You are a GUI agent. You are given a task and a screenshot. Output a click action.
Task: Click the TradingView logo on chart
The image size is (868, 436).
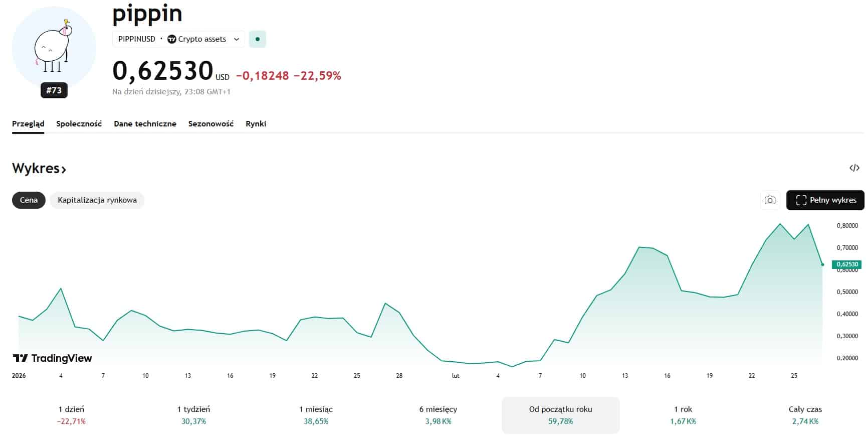click(53, 358)
